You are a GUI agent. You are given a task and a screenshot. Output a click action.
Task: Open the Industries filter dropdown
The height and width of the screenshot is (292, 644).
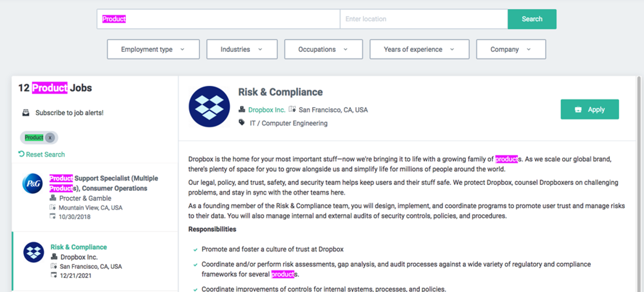(x=242, y=49)
